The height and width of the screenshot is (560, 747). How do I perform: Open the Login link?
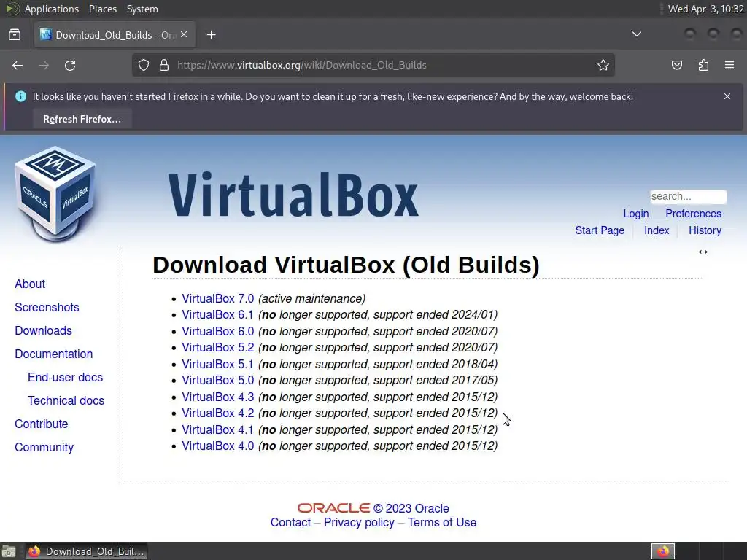(x=636, y=214)
